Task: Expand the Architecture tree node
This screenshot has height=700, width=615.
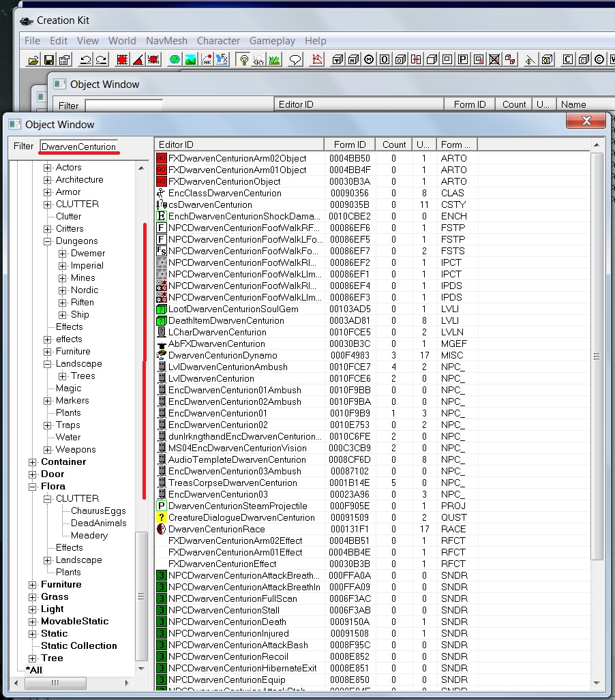Action: click(x=47, y=180)
